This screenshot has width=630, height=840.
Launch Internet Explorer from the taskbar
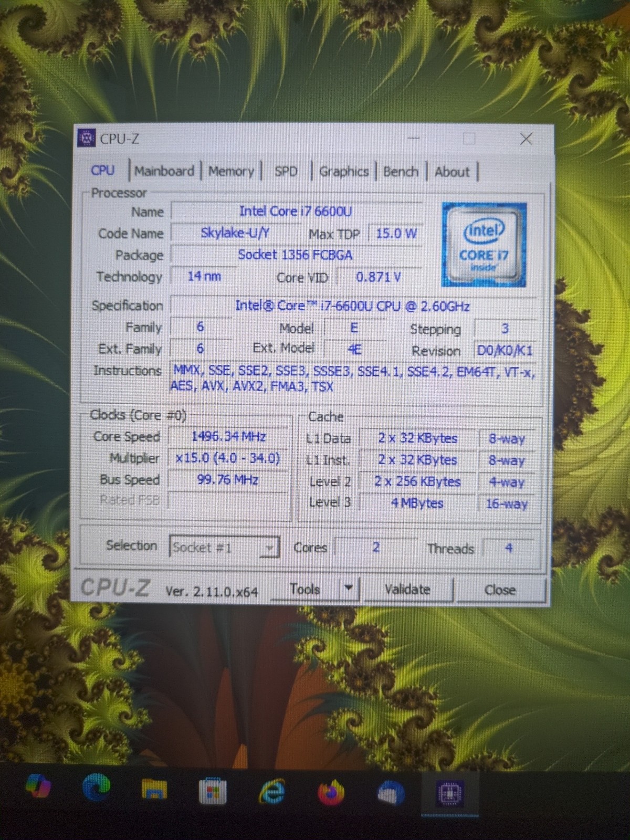(271, 791)
